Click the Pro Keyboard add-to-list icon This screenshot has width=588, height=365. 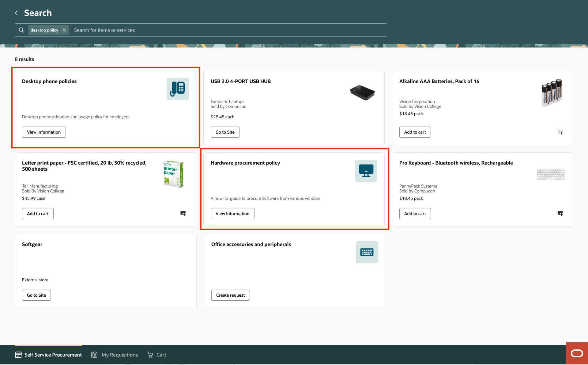pyautogui.click(x=560, y=214)
